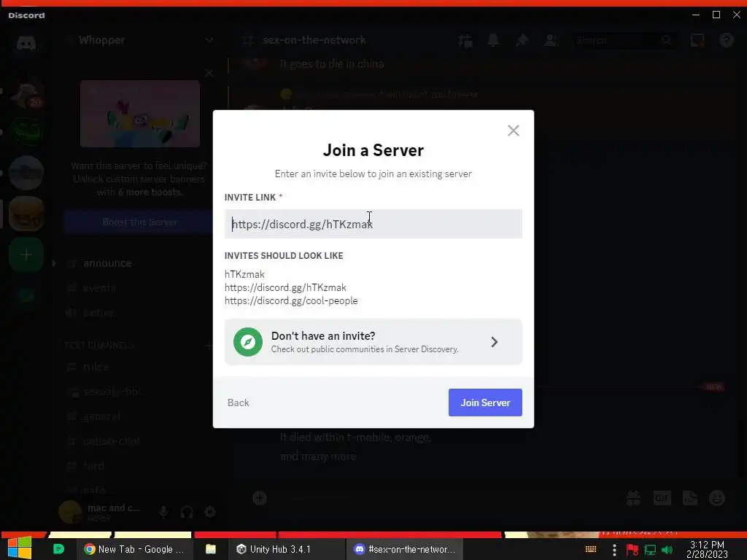
Task: Click the Search box in the header
Action: coord(624,41)
